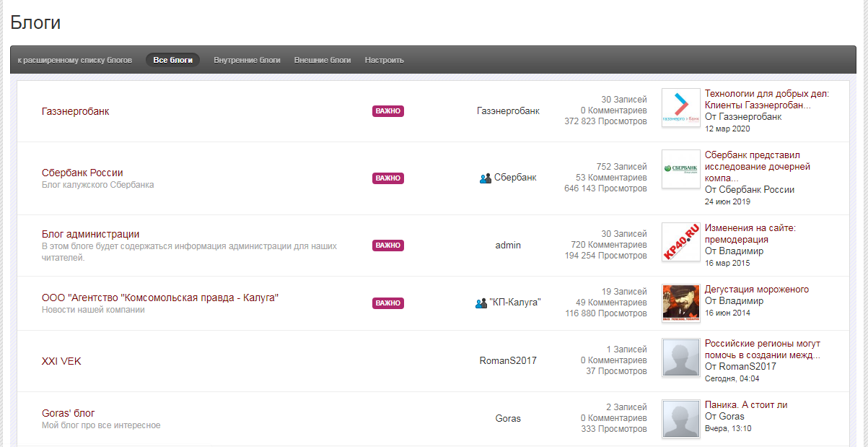Click the description Мой блог про все интересное
This screenshot has height=447, width=868.
click(101, 425)
